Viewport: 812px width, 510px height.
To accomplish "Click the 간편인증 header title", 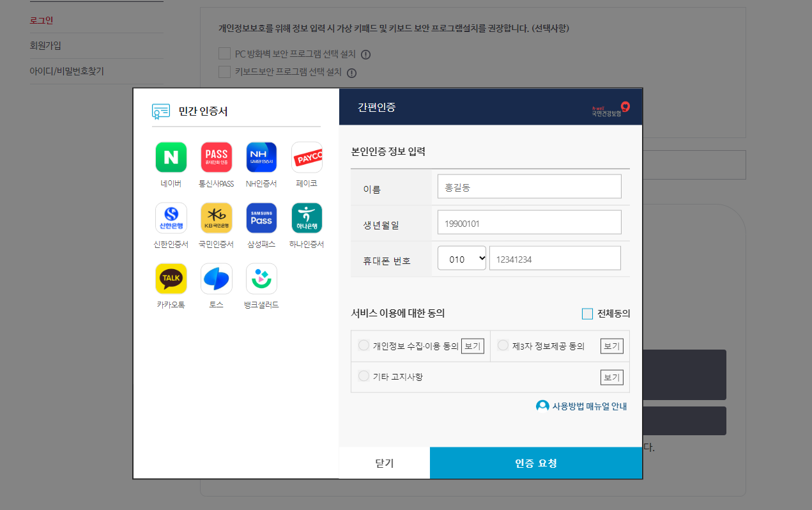I will point(377,107).
